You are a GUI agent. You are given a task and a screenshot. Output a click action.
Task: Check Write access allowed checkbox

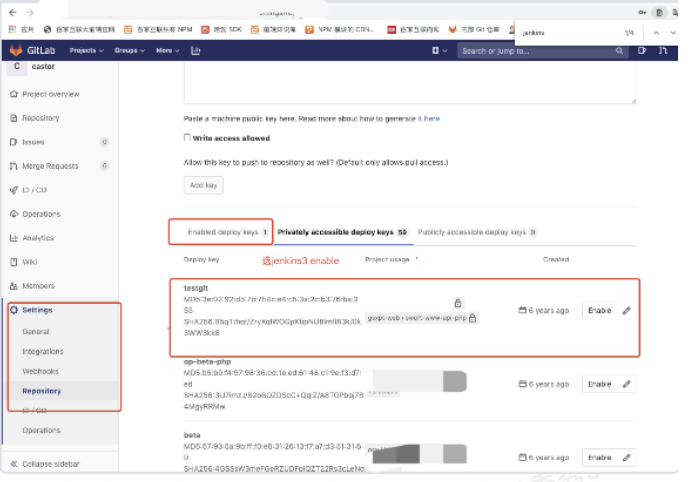(187, 137)
